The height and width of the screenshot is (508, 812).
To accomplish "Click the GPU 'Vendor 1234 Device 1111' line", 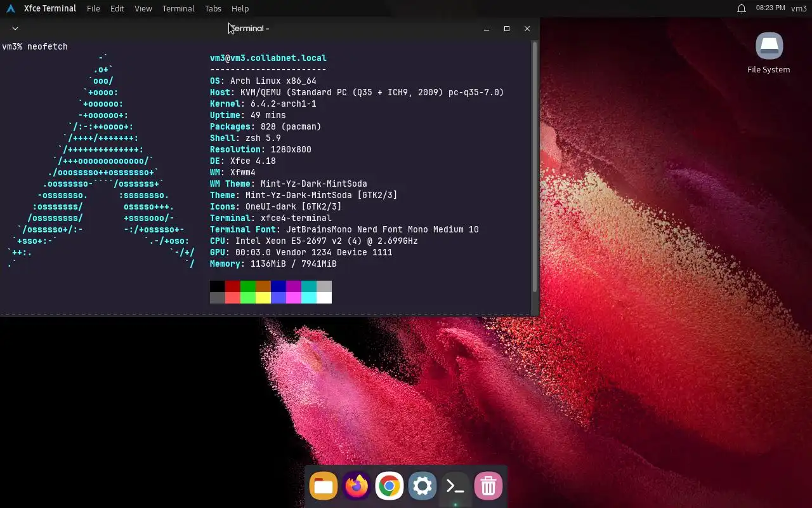I will 301,252.
